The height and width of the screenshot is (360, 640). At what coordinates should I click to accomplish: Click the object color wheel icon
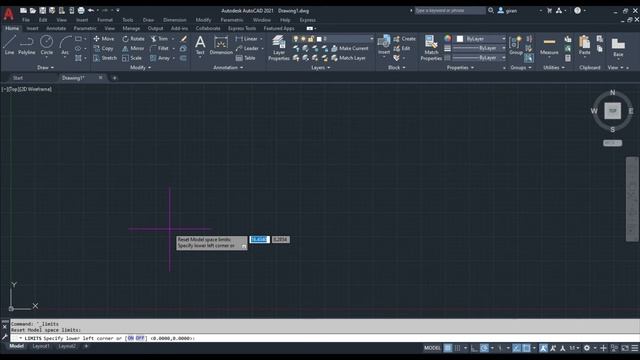[448, 38]
